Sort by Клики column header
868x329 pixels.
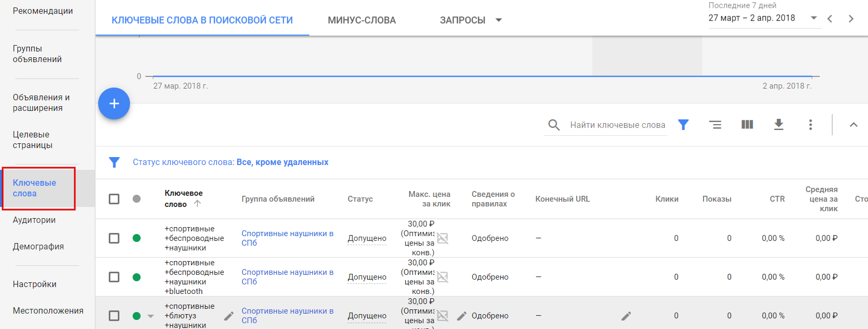(667, 199)
